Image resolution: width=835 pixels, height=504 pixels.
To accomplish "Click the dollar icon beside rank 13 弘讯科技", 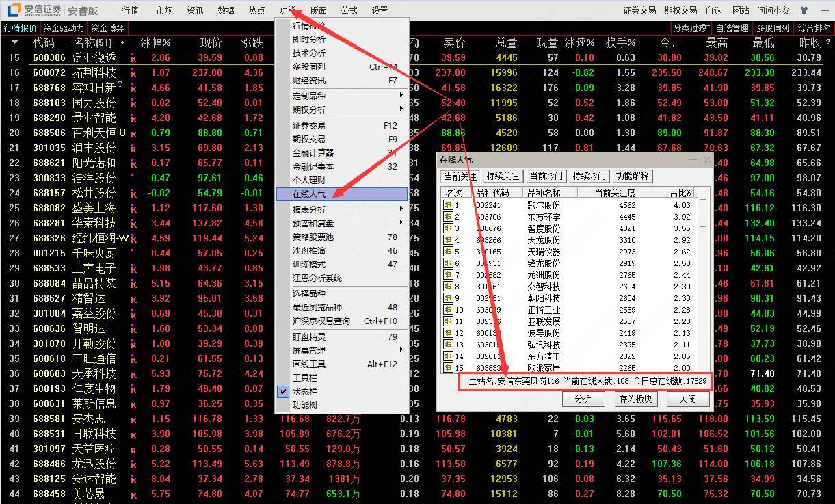I will click(449, 345).
